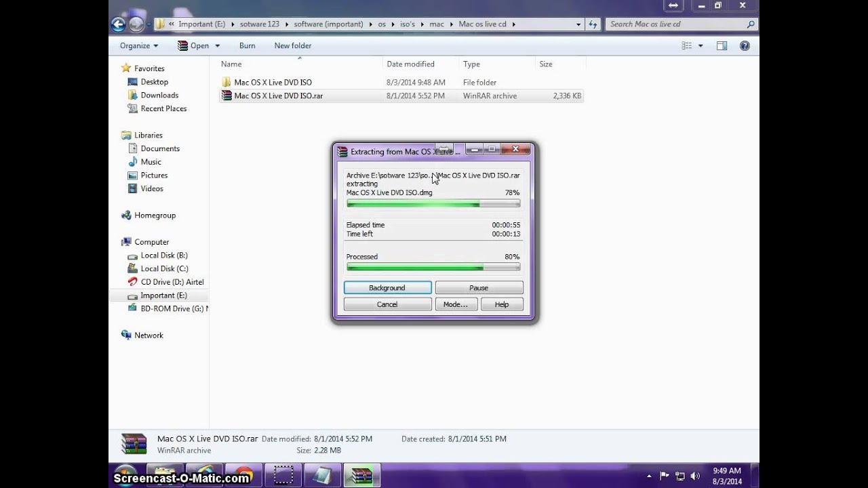Screen dimensions: 868x488
Task: Cancel the extraction
Action: [x=387, y=304]
